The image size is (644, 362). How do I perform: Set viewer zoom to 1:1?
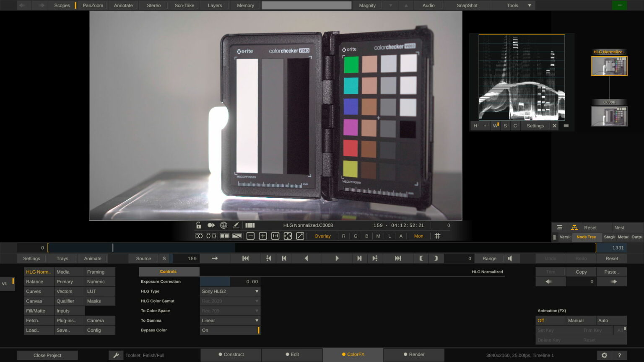coord(275,236)
